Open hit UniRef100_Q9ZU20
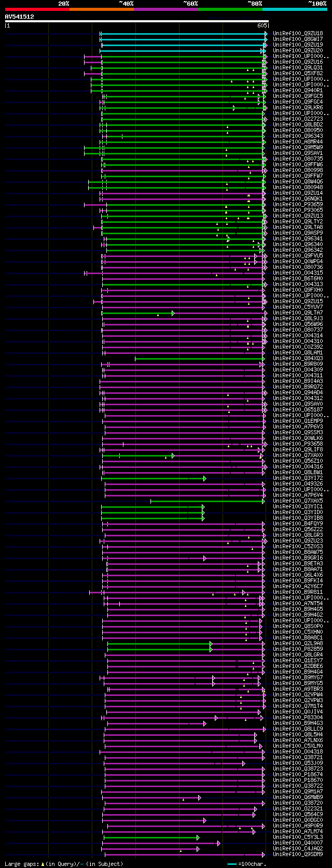The width and height of the screenshot is (332, 868). 298,50
